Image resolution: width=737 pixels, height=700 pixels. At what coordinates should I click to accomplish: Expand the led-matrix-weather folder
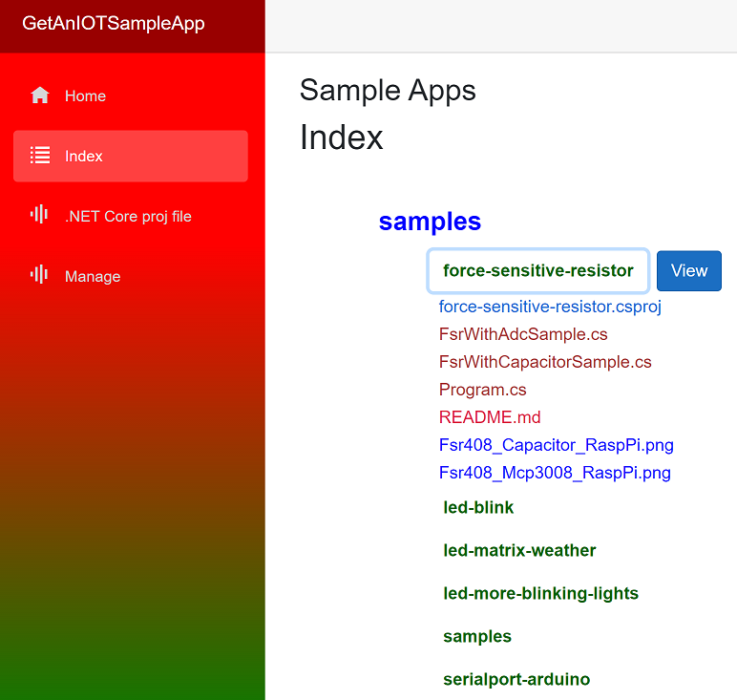(x=519, y=550)
